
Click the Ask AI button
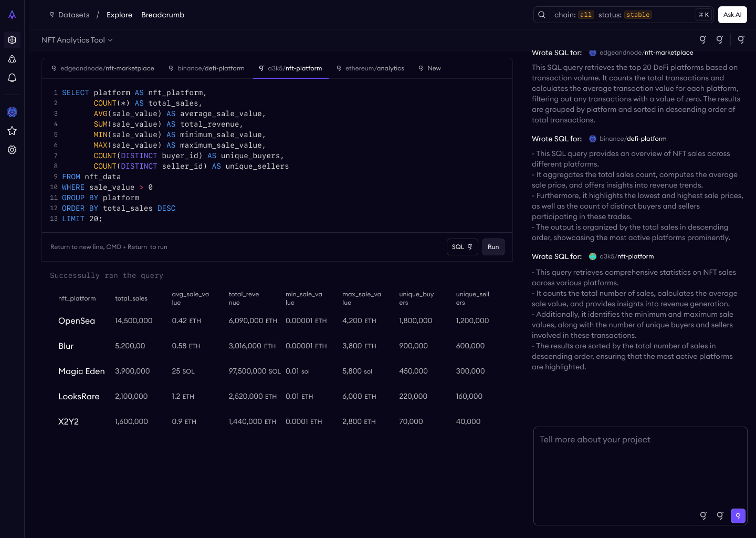[x=732, y=15]
